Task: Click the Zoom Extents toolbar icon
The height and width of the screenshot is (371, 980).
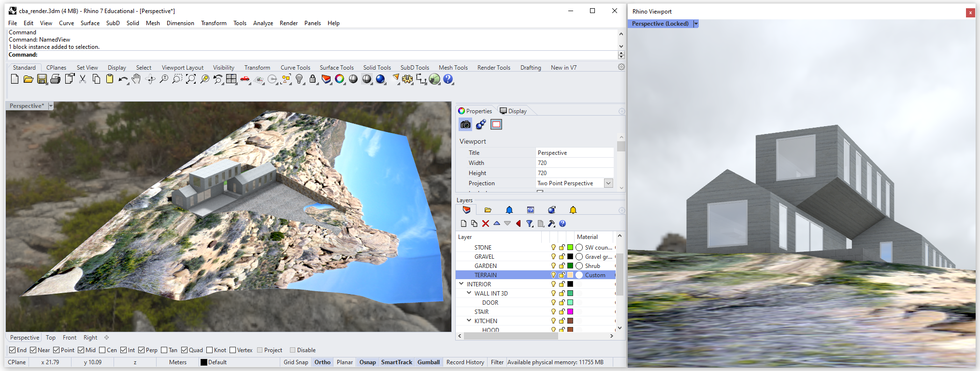Action: (191, 79)
